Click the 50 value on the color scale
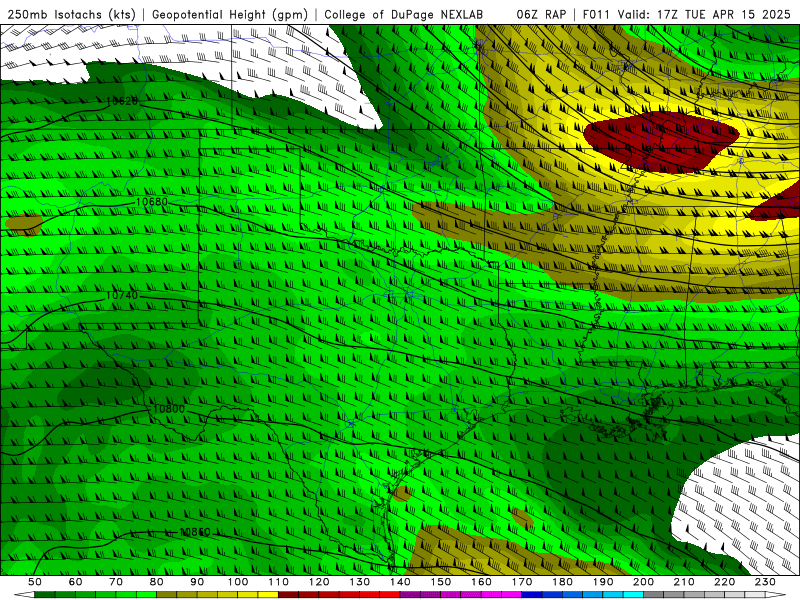Image resolution: width=800 pixels, height=600 pixels. tap(35, 582)
